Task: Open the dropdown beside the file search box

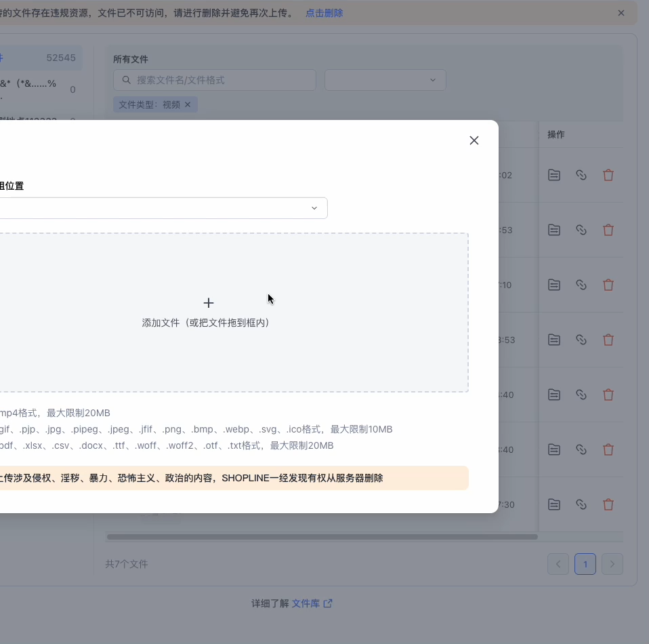Action: pos(385,80)
